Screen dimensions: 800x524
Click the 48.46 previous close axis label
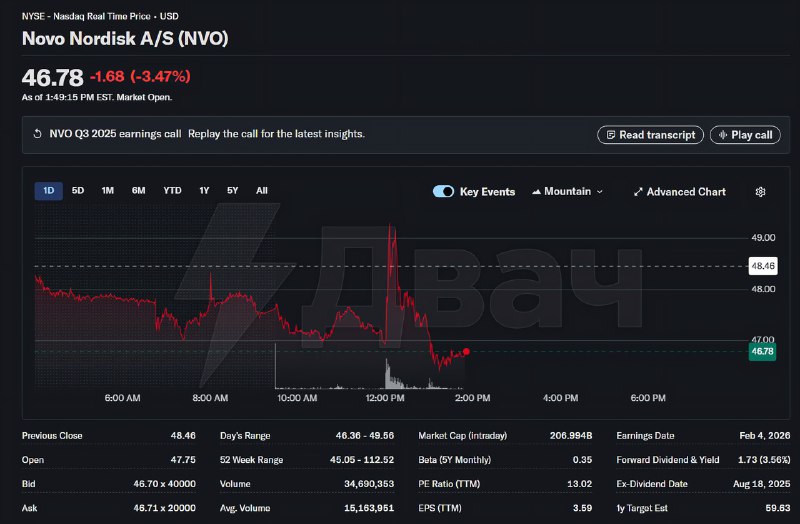pos(763,266)
